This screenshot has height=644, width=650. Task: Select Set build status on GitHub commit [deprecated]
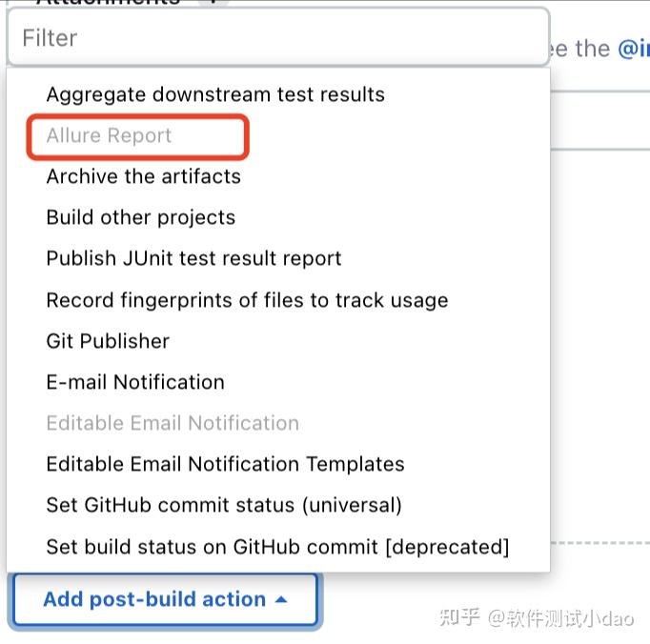[277, 547]
